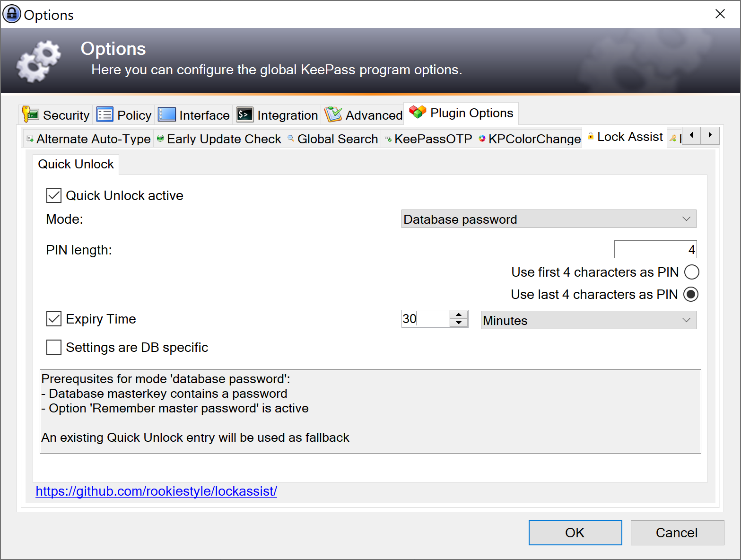Click the prerequisites text about Remember master password
This screenshot has width=741, height=560.
point(175,408)
